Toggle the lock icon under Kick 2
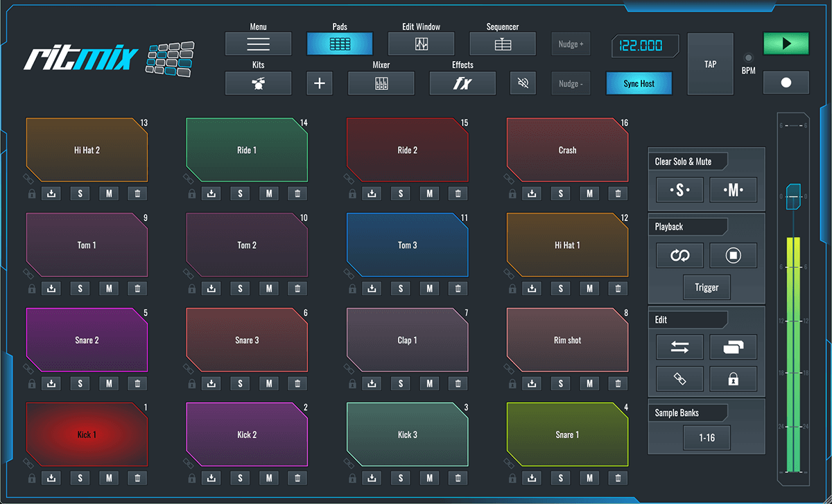Screen dimensions: 832x504 click(191, 478)
